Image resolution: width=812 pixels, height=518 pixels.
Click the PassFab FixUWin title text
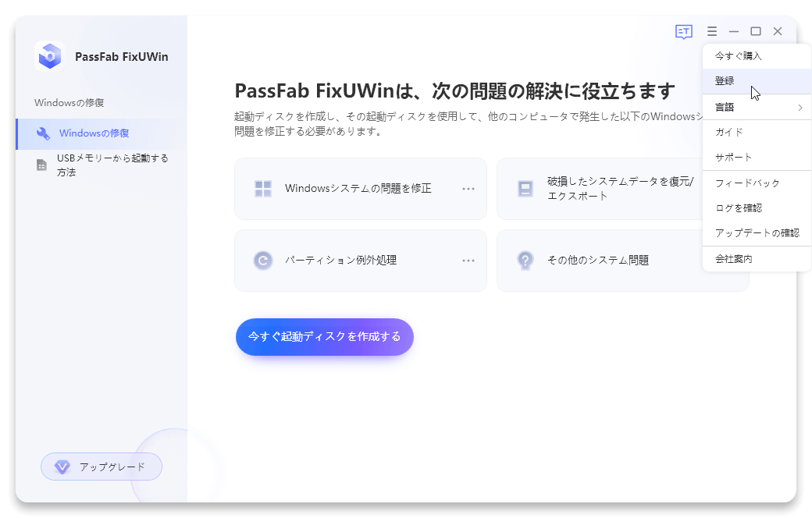[x=122, y=57]
